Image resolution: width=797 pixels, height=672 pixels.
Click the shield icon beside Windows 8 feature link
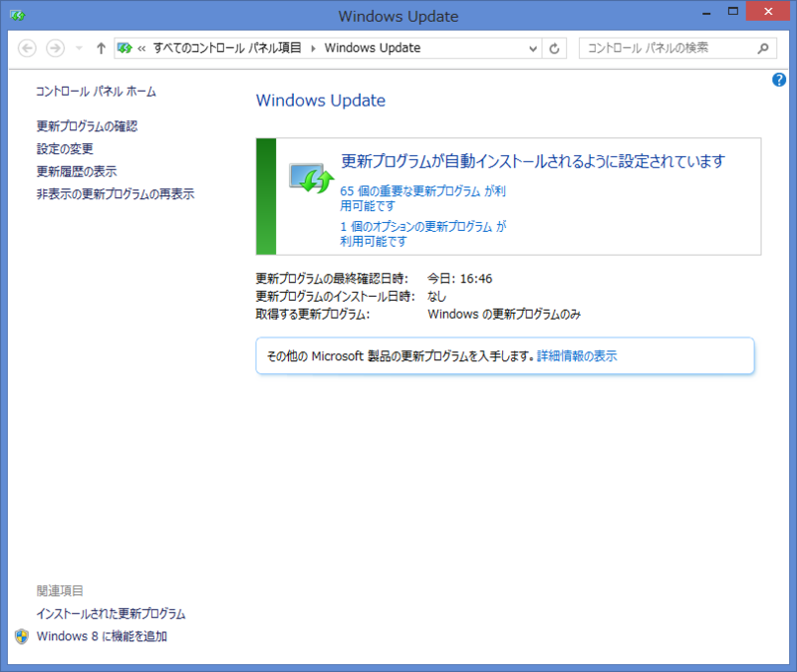pos(22,636)
